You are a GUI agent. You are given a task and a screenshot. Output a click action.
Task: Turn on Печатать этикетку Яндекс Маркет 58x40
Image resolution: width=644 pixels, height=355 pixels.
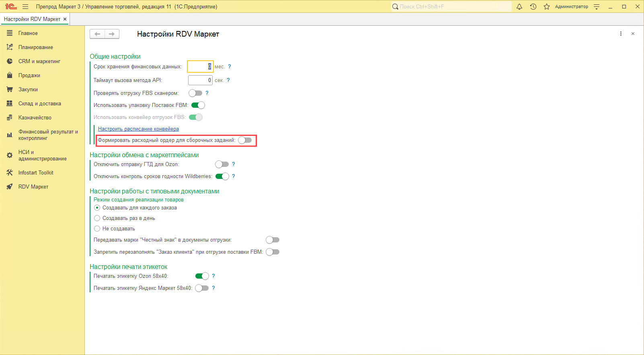point(202,288)
